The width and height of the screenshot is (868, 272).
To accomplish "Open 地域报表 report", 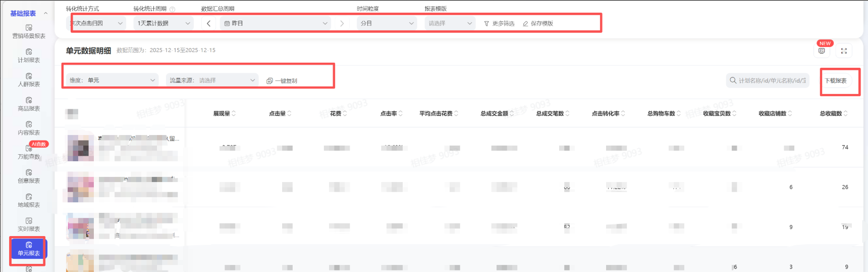I will [x=29, y=201].
